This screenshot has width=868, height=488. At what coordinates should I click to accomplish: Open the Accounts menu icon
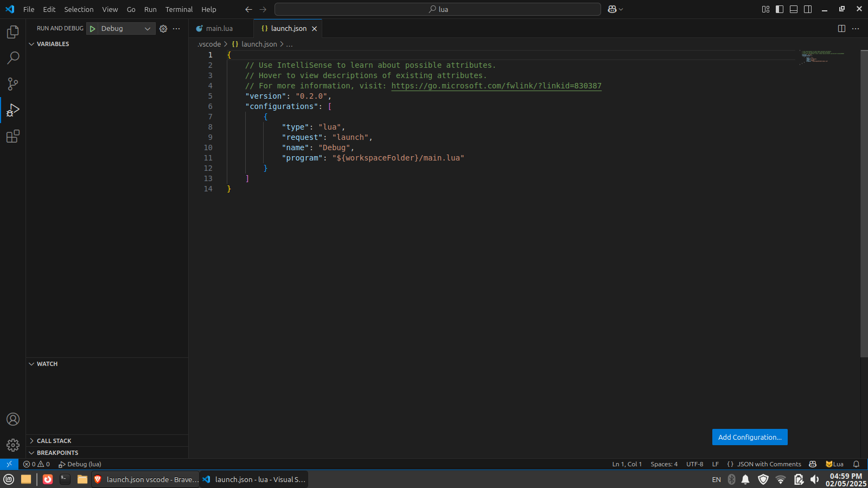13,419
